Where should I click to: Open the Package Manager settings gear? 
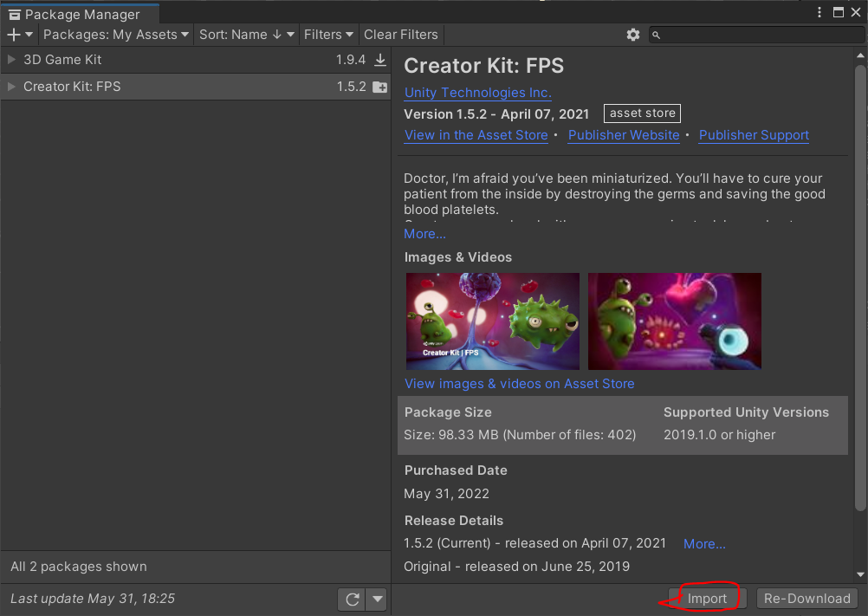632,35
